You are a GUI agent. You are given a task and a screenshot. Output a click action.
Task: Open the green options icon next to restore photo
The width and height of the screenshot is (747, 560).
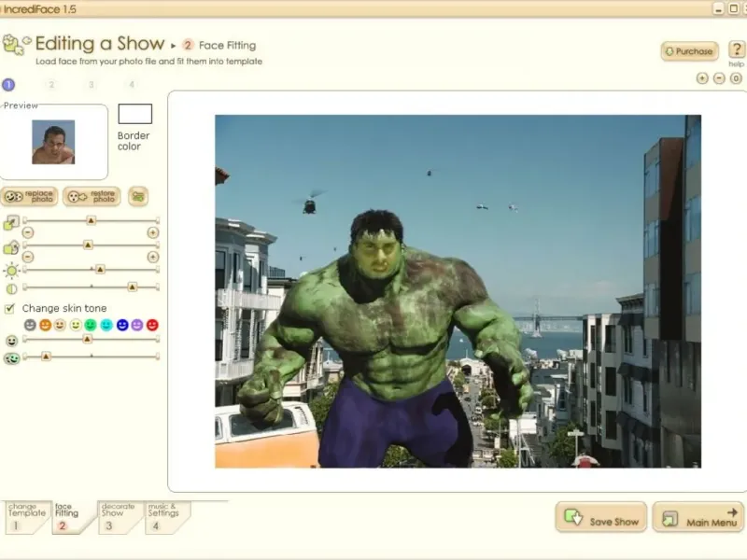pyautogui.click(x=138, y=196)
